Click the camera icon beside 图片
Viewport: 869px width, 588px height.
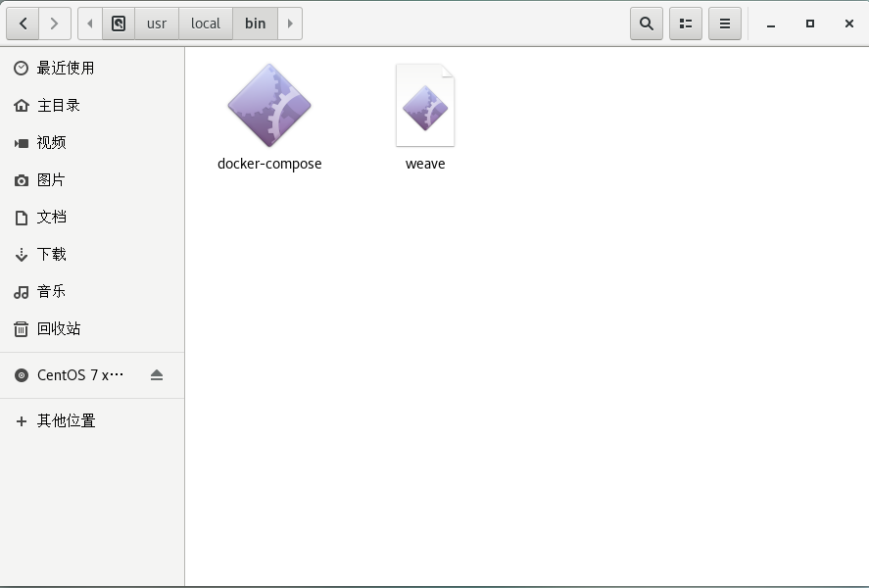coord(21,180)
